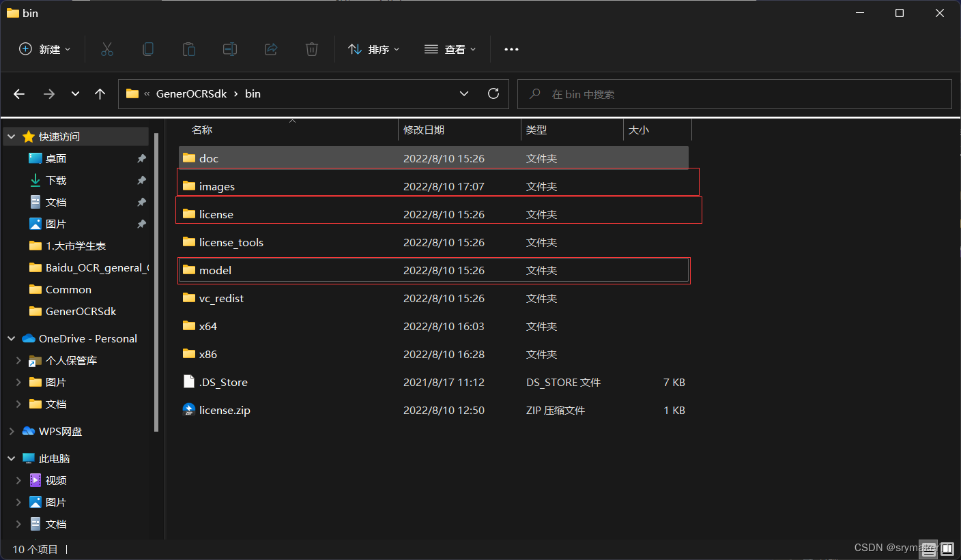This screenshot has height=560, width=961.
Task: Select 桌面 in quick access
Action: 56,159
